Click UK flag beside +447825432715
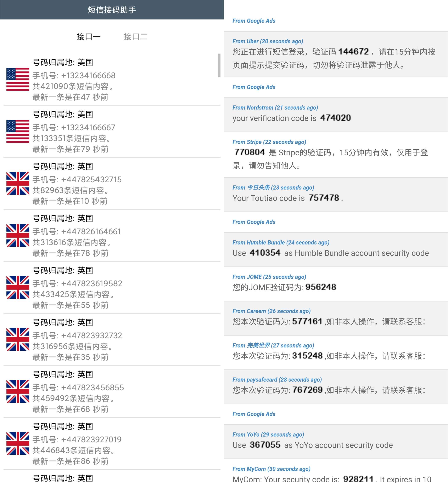The width and height of the screenshot is (448, 483). point(18,183)
